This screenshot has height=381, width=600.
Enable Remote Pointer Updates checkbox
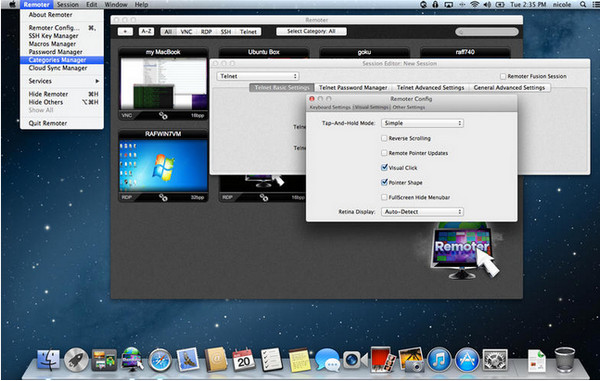click(x=384, y=153)
